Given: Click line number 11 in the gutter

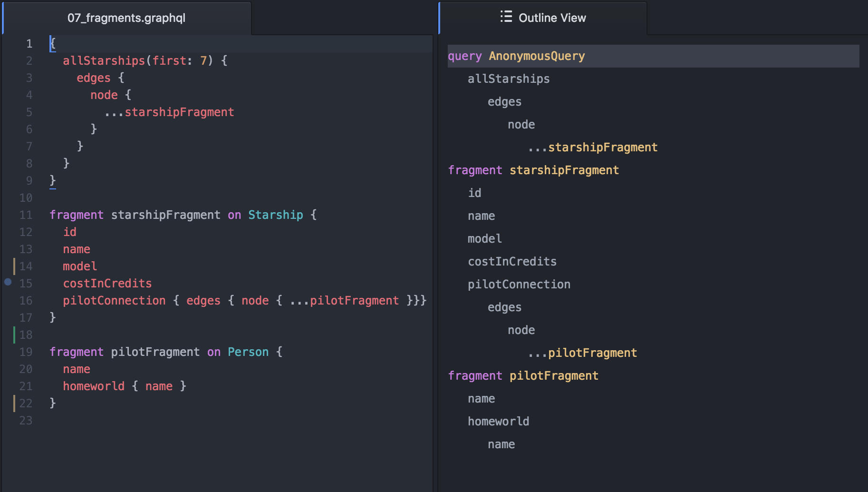Looking at the screenshot, I should point(26,215).
